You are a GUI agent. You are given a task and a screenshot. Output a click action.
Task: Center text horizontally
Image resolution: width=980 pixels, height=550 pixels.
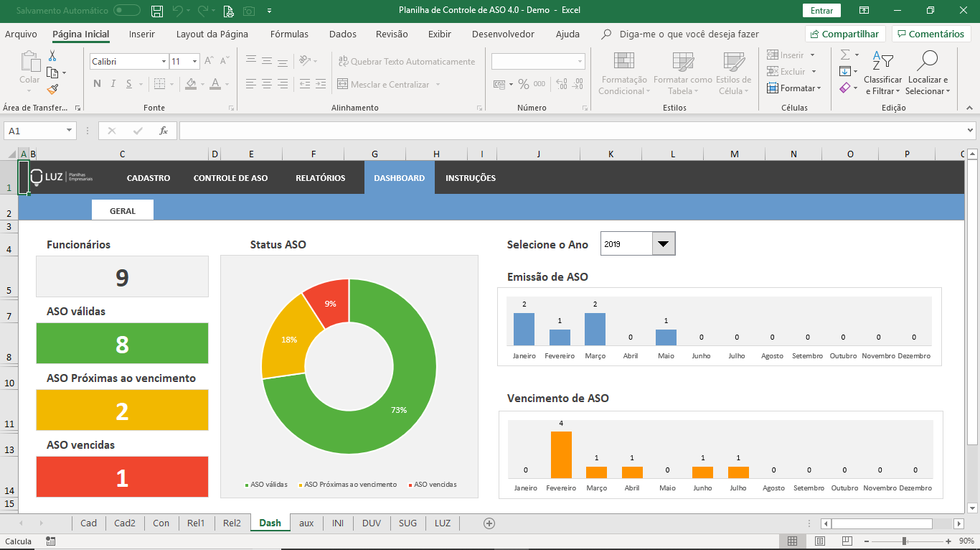[x=267, y=84]
